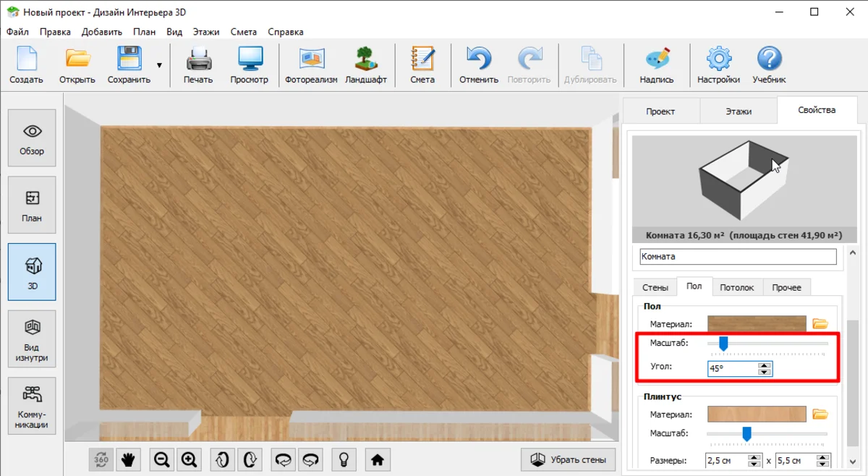Click the room name field Комната
This screenshot has width=868, height=476.
(738, 256)
